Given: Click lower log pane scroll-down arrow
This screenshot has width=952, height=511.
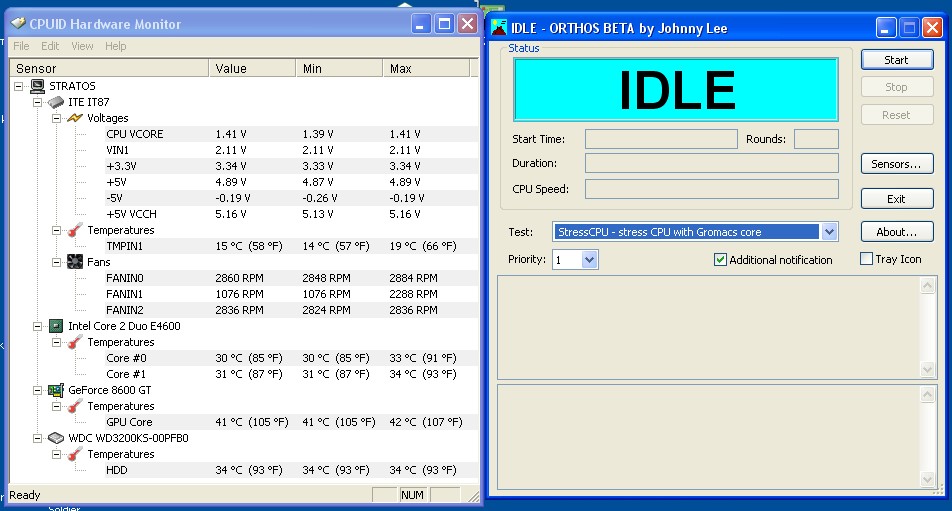Looking at the screenshot, I should (x=927, y=479).
